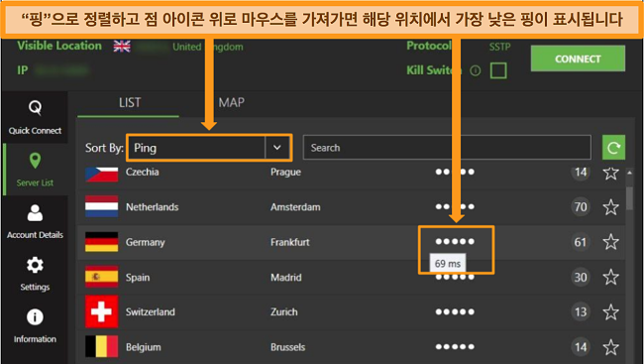Click Frankfurt ping dots indicator

[455, 241]
